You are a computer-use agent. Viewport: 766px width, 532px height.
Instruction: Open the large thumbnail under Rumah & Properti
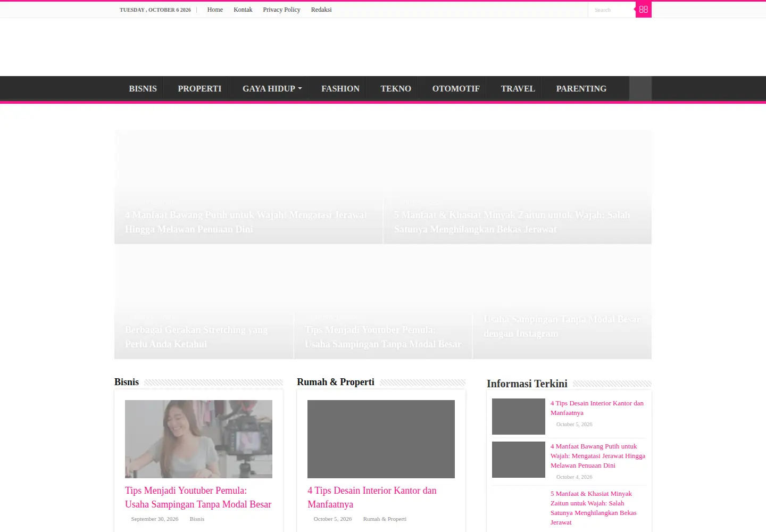click(x=381, y=439)
